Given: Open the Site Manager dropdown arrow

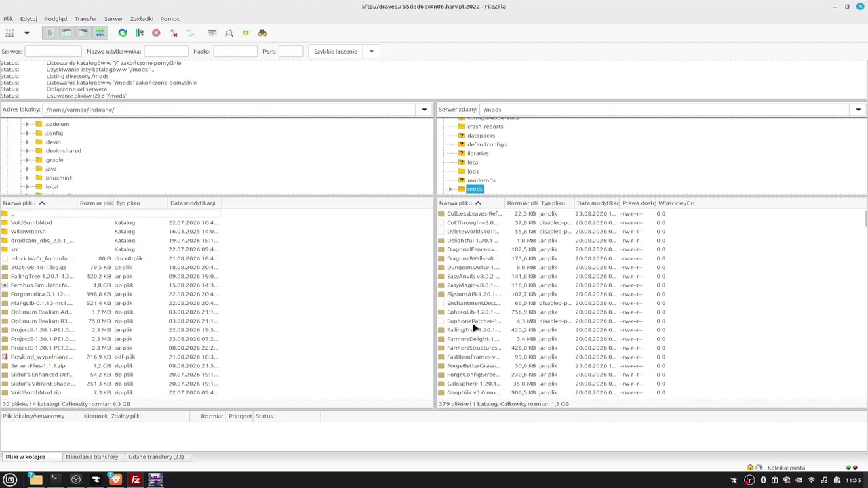Looking at the screenshot, I should [x=27, y=33].
